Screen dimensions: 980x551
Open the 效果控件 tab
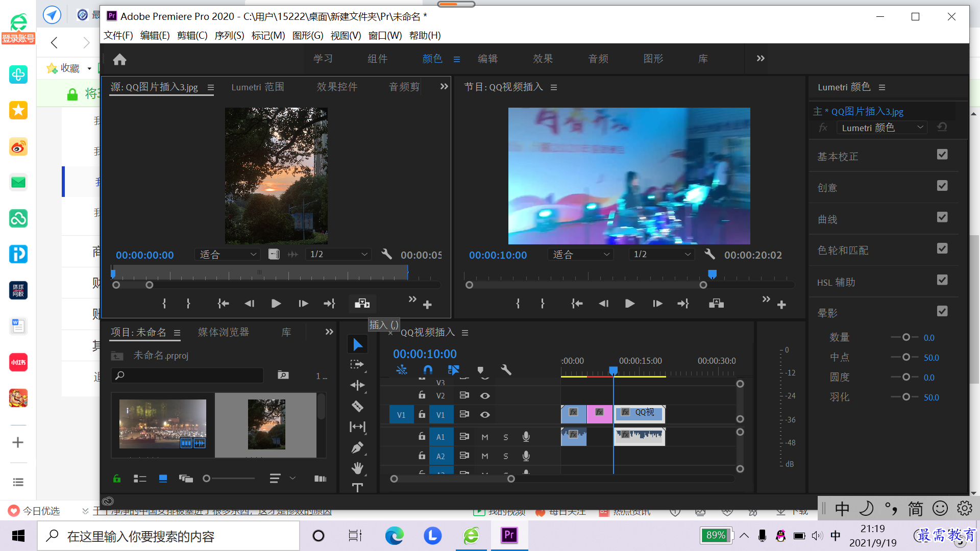[x=337, y=87]
